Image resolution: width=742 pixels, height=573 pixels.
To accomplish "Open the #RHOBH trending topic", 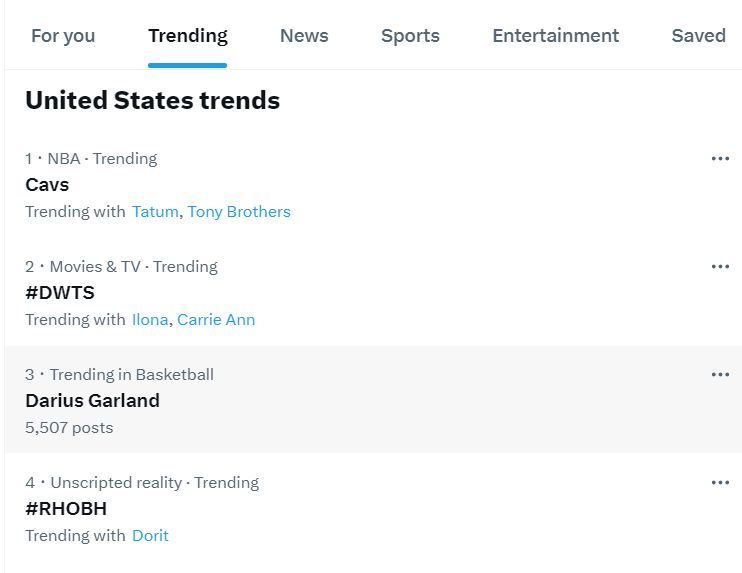I will 66,509.
